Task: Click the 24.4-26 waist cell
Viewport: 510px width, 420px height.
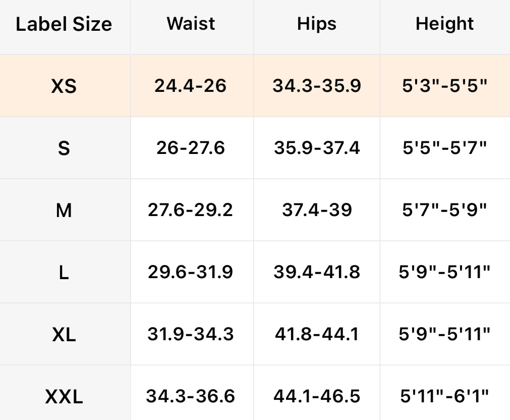Action: (191, 86)
